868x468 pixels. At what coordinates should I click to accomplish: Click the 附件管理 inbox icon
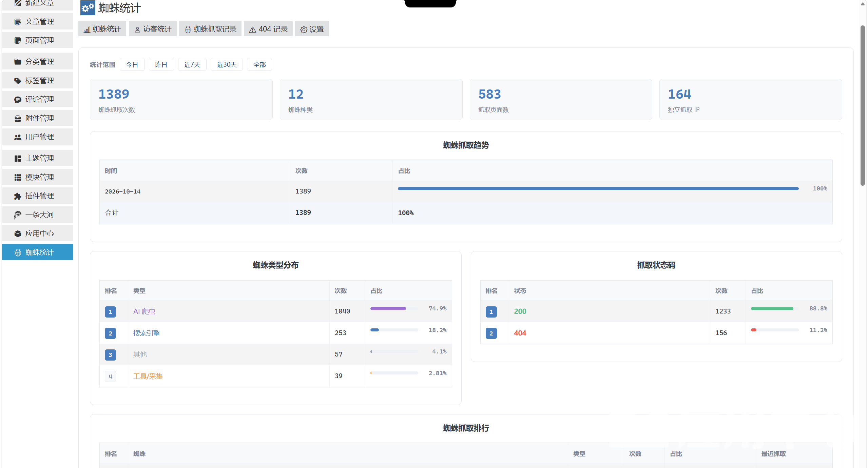point(18,119)
